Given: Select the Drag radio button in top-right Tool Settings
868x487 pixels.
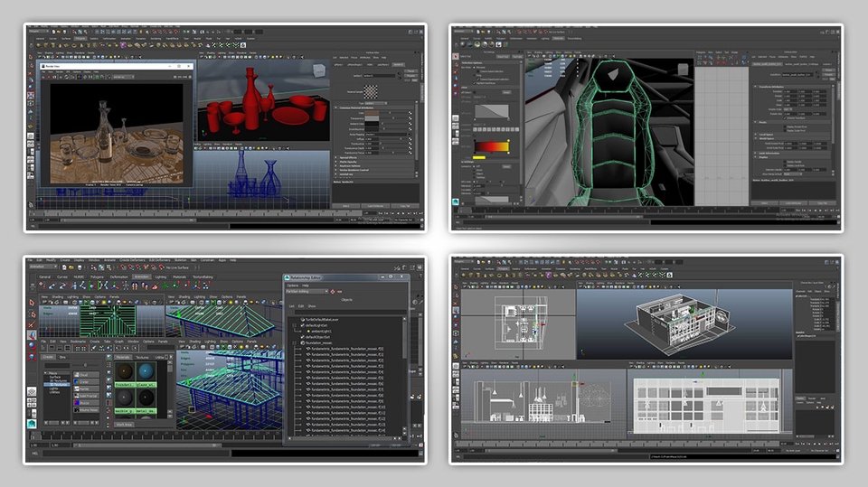Looking at the screenshot, I should pos(473,75).
